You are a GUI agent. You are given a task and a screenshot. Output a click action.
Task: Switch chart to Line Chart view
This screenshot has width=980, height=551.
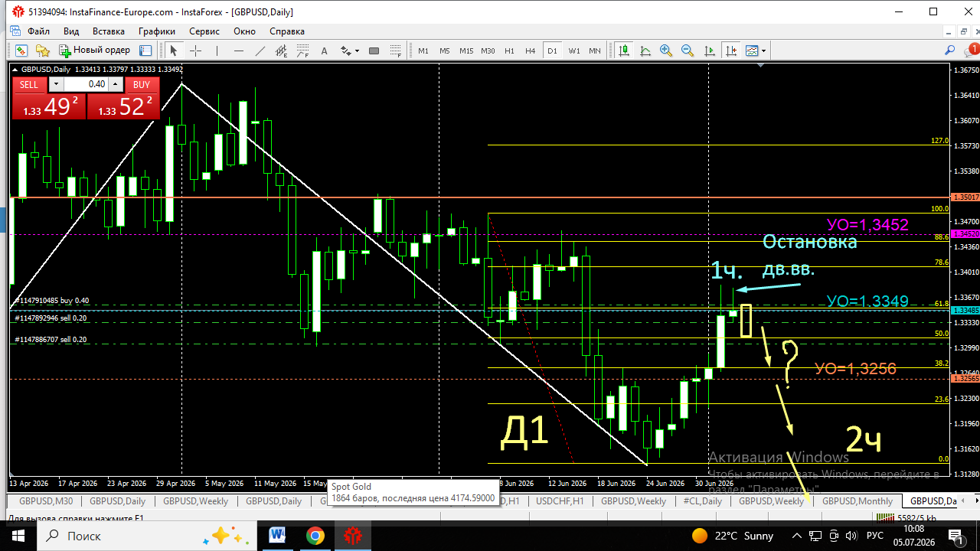[x=645, y=51]
